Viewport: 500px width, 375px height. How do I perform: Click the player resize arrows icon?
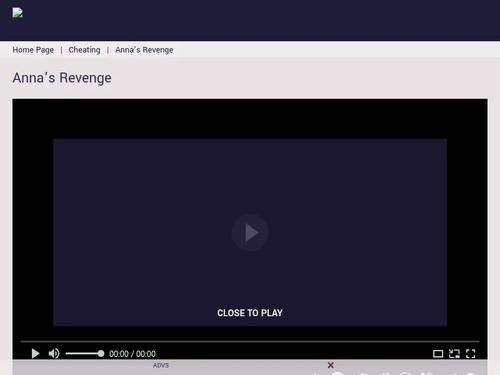454,354
